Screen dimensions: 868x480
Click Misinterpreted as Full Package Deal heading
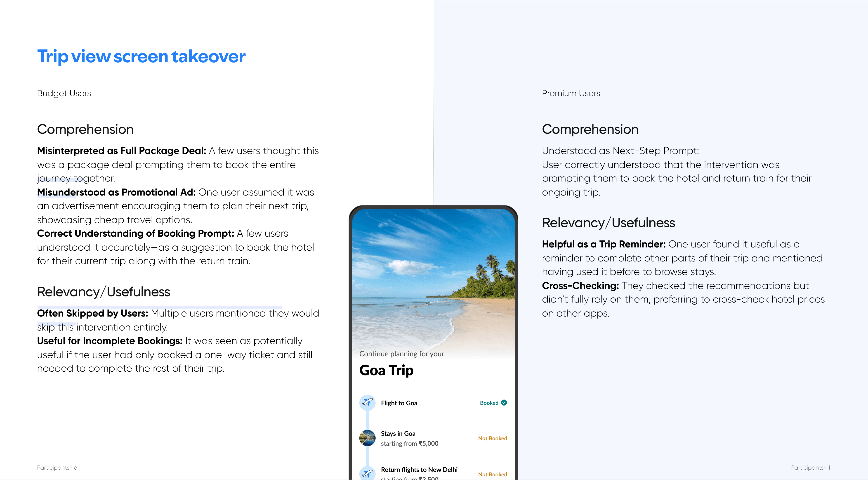click(x=121, y=151)
